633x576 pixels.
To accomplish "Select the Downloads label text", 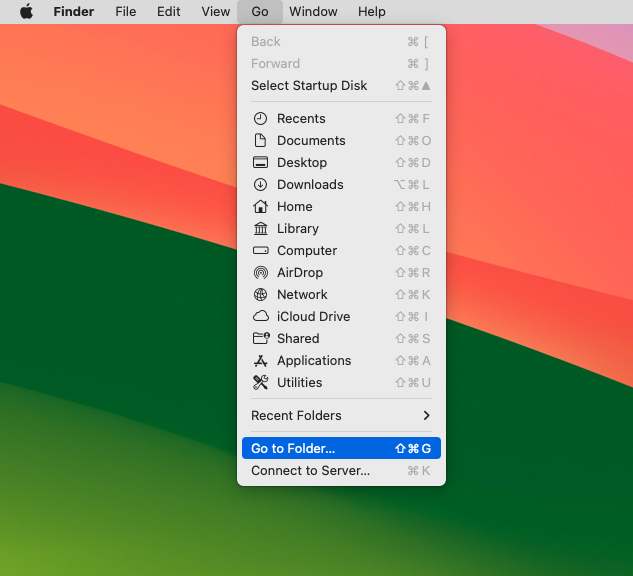I will [x=310, y=184].
